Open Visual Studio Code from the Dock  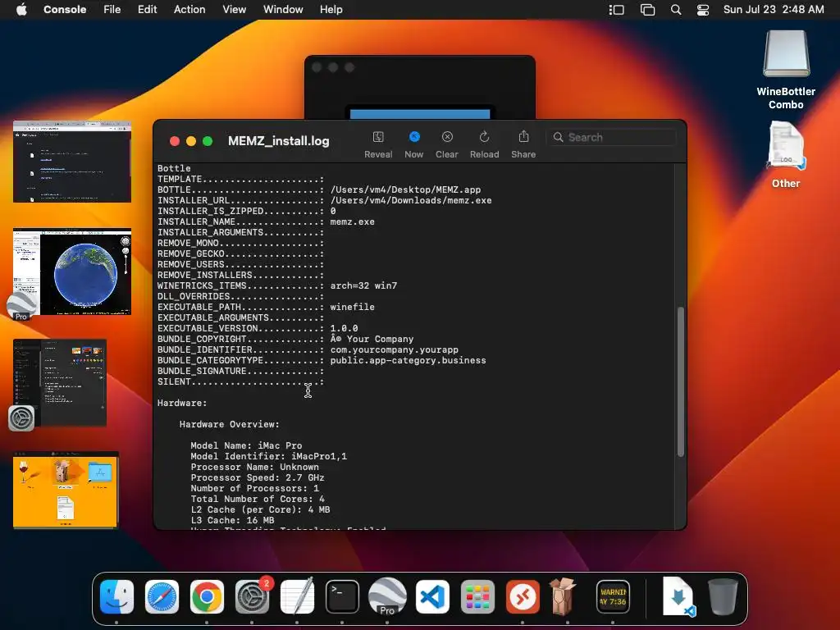tap(432, 596)
